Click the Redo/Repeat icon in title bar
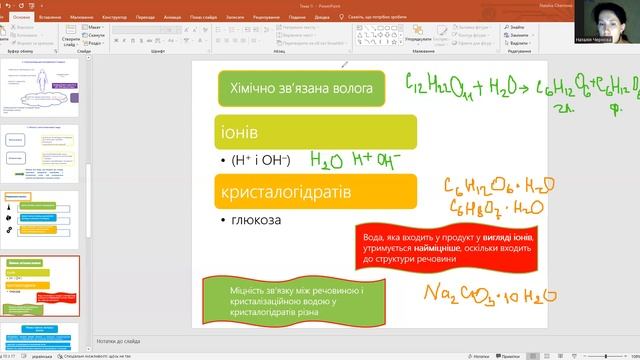This screenshot has height=360, width=640. [x=21, y=6]
